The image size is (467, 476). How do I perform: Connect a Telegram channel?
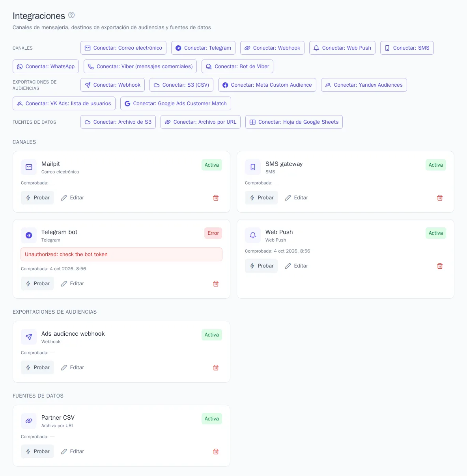pos(203,48)
